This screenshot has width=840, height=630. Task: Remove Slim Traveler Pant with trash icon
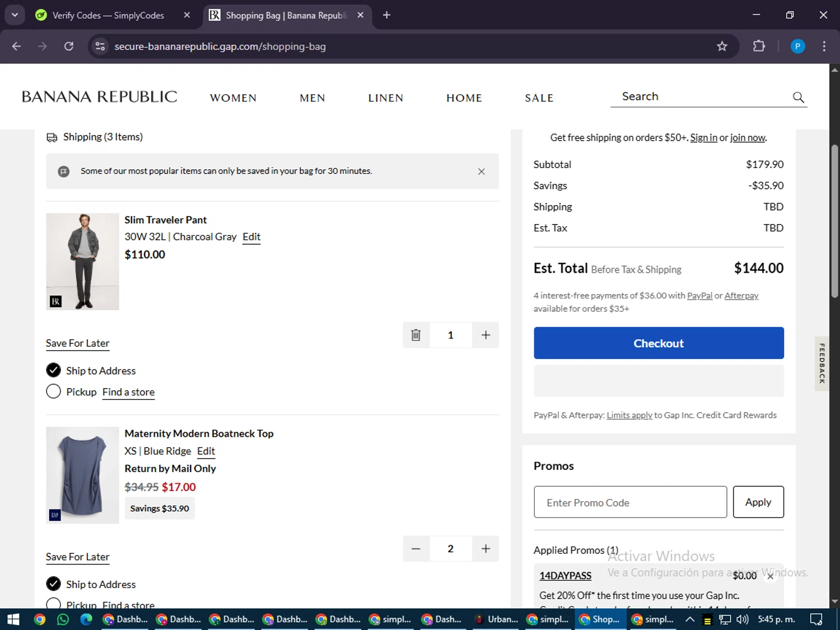[416, 335]
